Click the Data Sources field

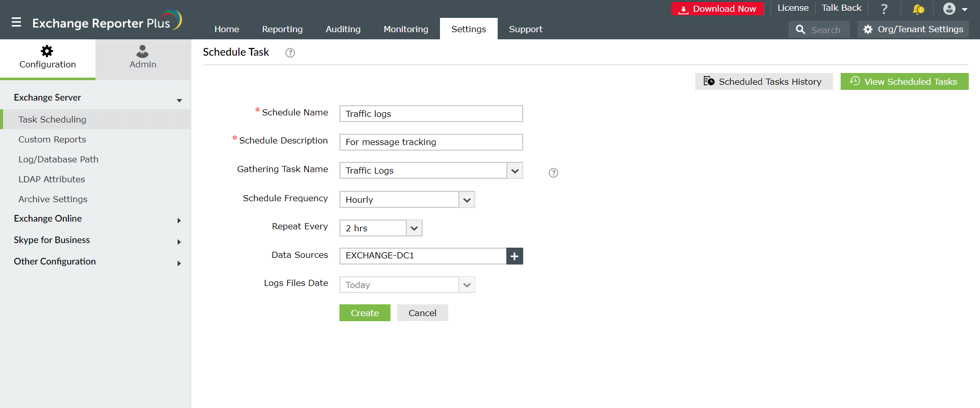423,256
